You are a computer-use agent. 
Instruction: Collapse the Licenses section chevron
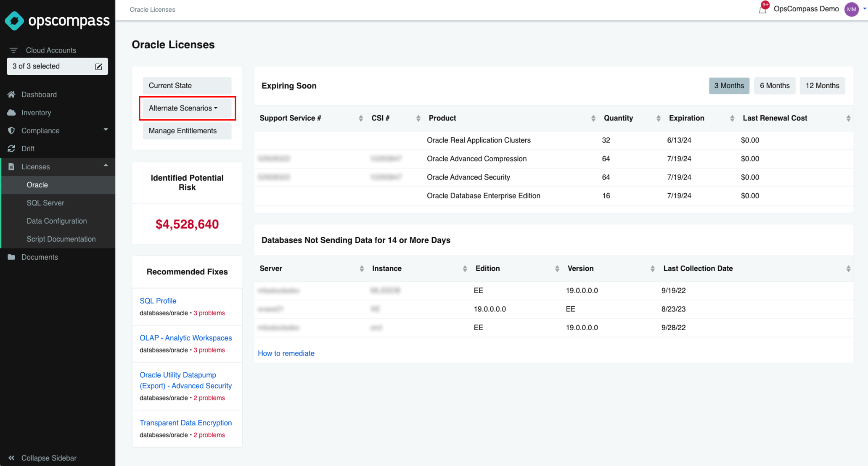(106, 166)
